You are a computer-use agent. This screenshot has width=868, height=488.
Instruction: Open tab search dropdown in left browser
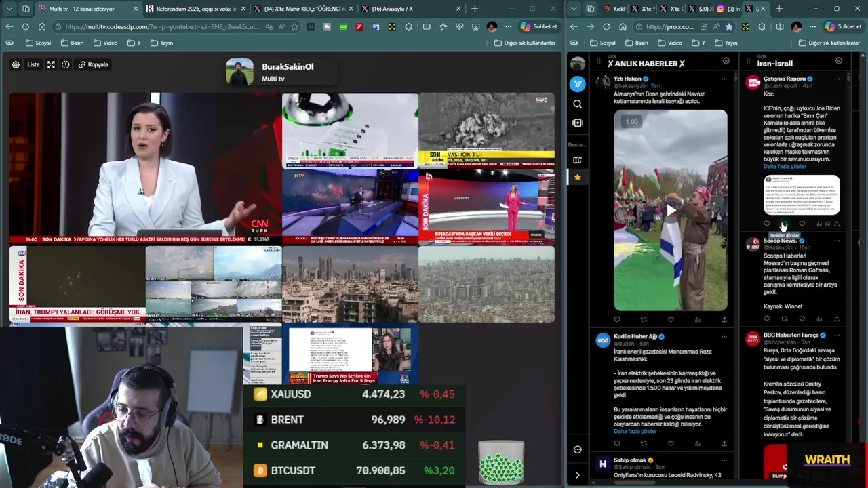click(x=9, y=9)
